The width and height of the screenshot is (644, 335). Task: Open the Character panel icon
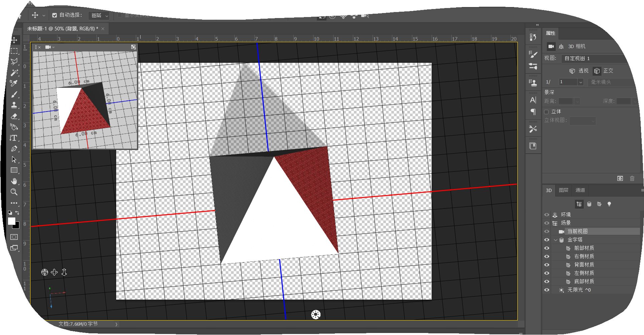(533, 100)
